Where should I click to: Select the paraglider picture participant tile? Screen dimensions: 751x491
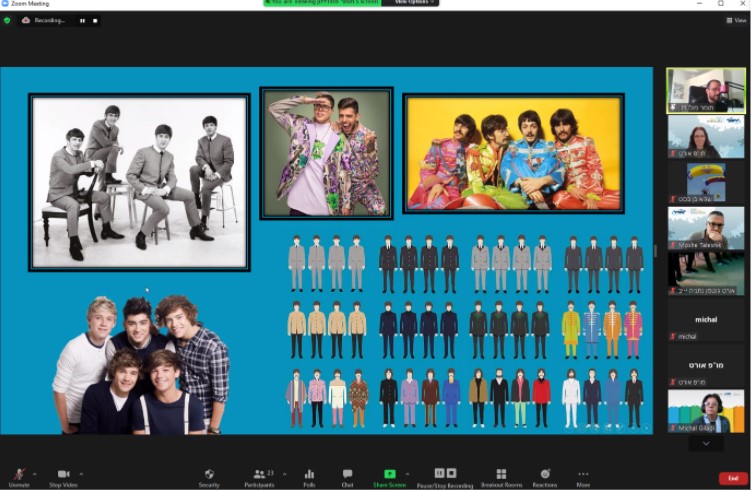click(706, 183)
